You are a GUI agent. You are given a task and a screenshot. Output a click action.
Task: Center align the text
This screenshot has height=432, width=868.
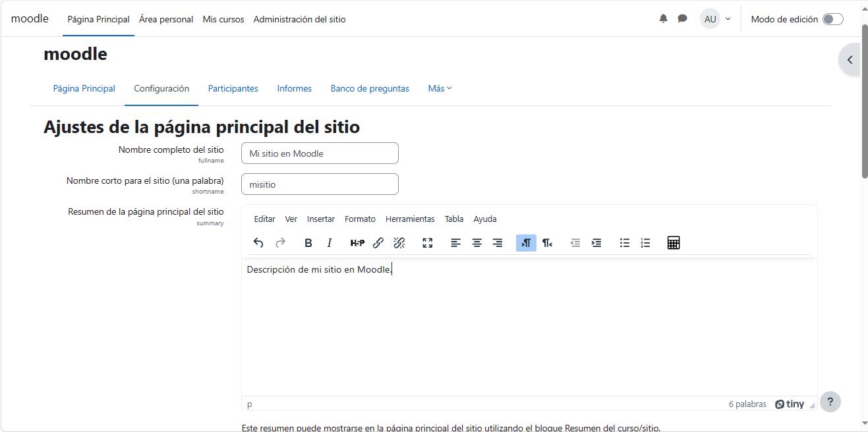point(477,243)
